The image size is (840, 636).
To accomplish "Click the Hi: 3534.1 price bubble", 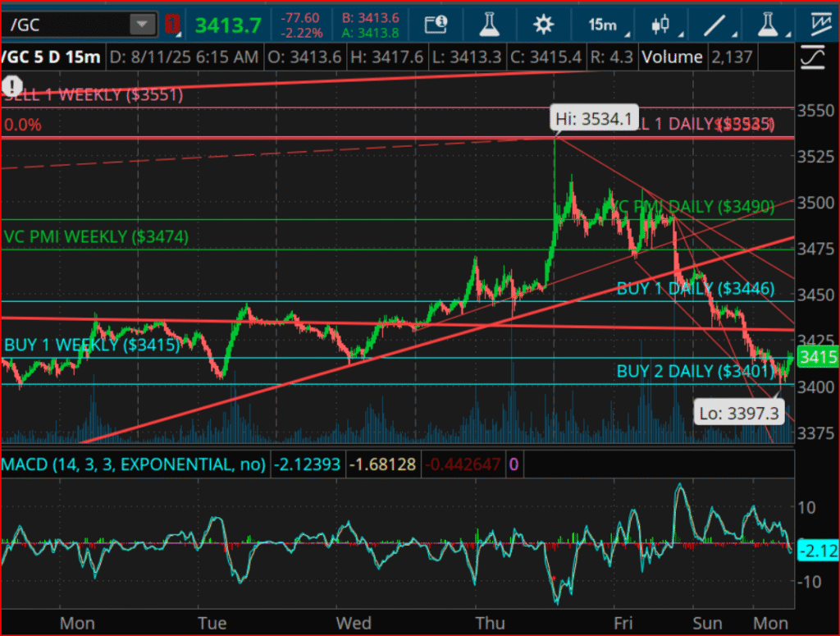I will point(593,117).
